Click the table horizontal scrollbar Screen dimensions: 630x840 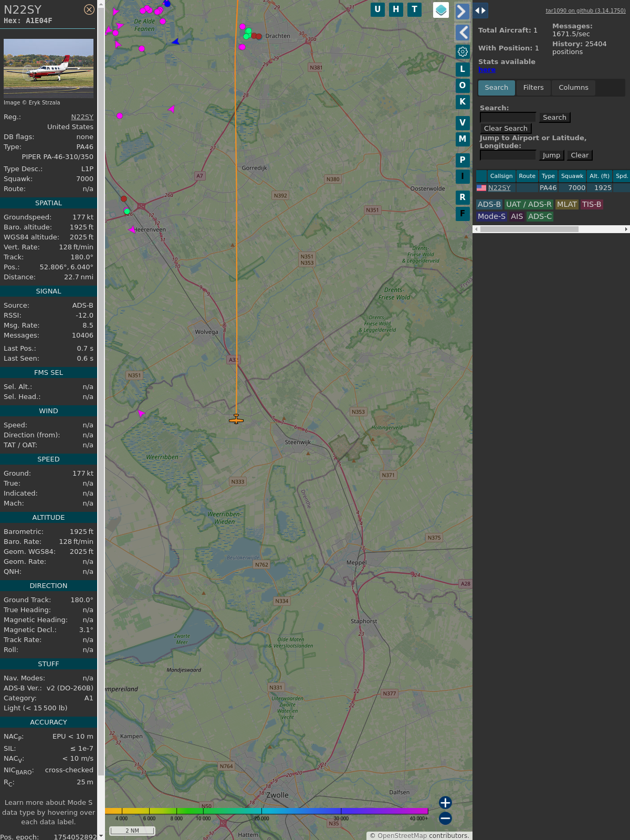[x=529, y=229]
